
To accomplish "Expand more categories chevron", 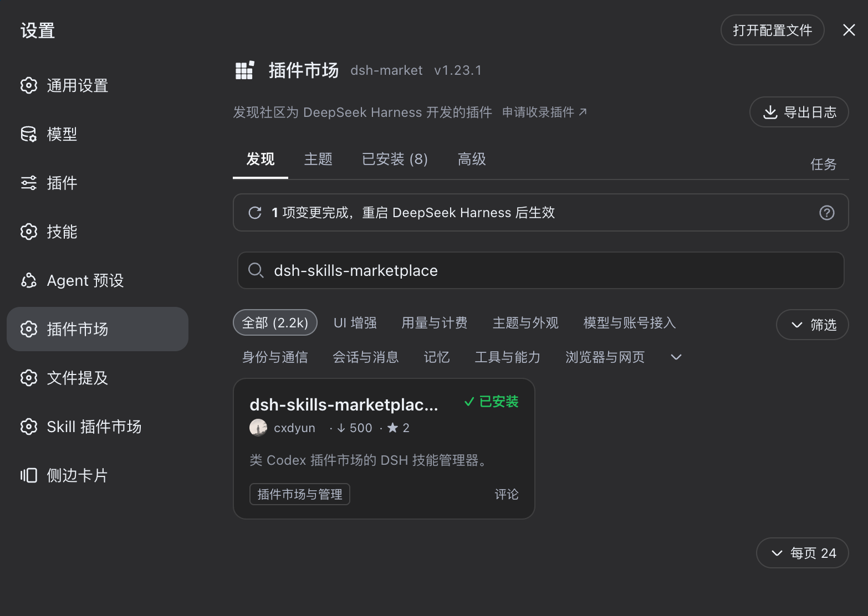I will click(676, 357).
